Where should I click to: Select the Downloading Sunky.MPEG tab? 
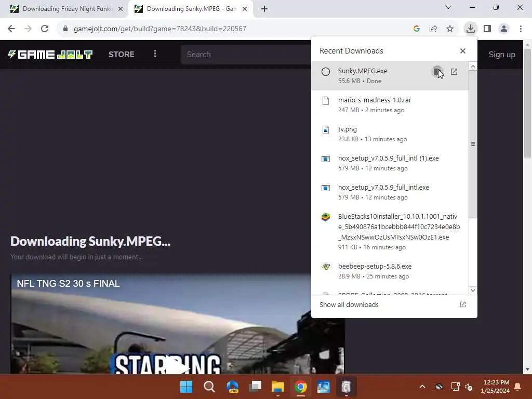click(191, 9)
